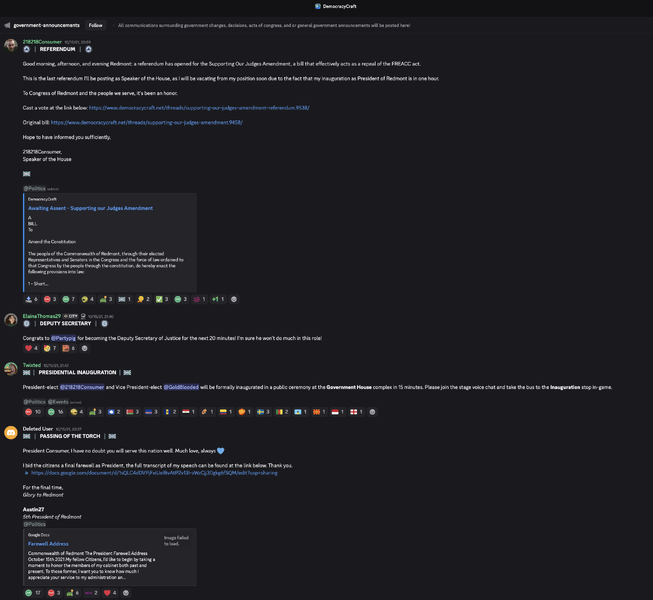Click the green reaction with count 7

[x=69, y=299]
